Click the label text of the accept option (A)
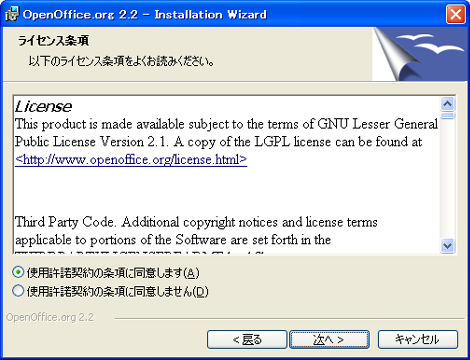470x360 pixels. coord(113,273)
